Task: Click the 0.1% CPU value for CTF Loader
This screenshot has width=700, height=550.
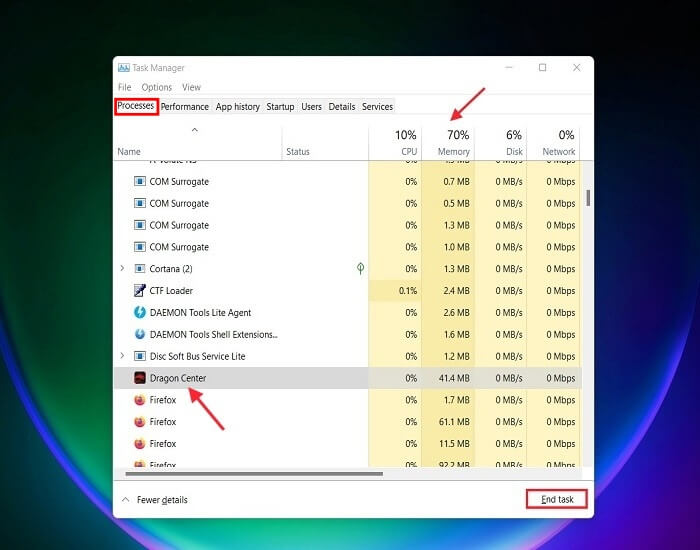Action: pyautogui.click(x=408, y=291)
